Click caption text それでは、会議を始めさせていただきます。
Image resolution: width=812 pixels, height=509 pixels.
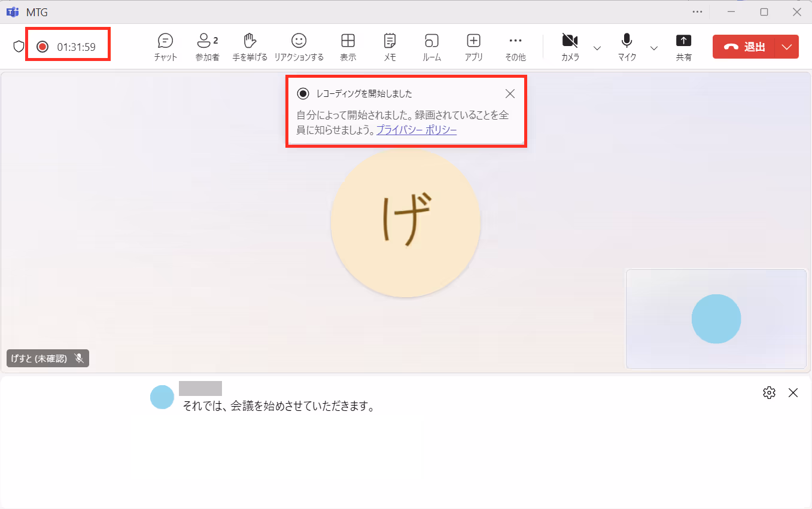[278, 407]
